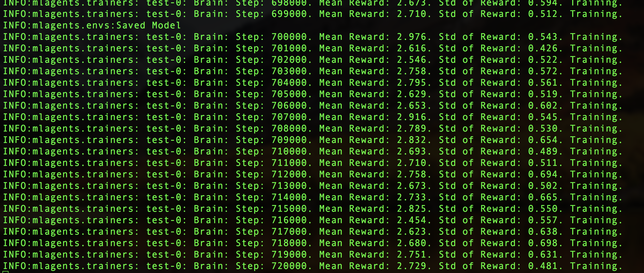644x273 pixels.
Task: Select std value 0.489
Action: [543, 151]
